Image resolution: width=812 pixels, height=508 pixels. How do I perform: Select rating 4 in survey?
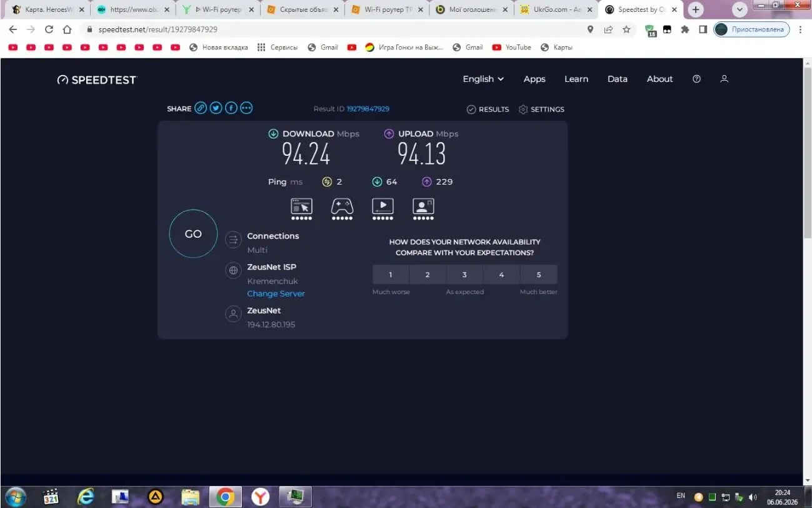click(501, 275)
